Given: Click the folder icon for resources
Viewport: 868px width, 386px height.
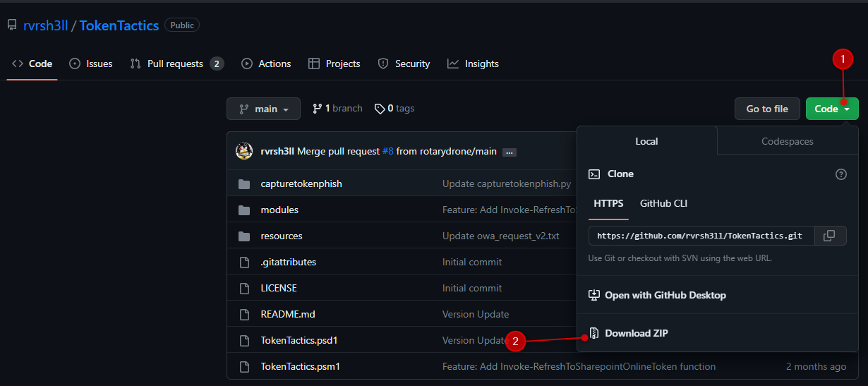Looking at the screenshot, I should [244, 236].
